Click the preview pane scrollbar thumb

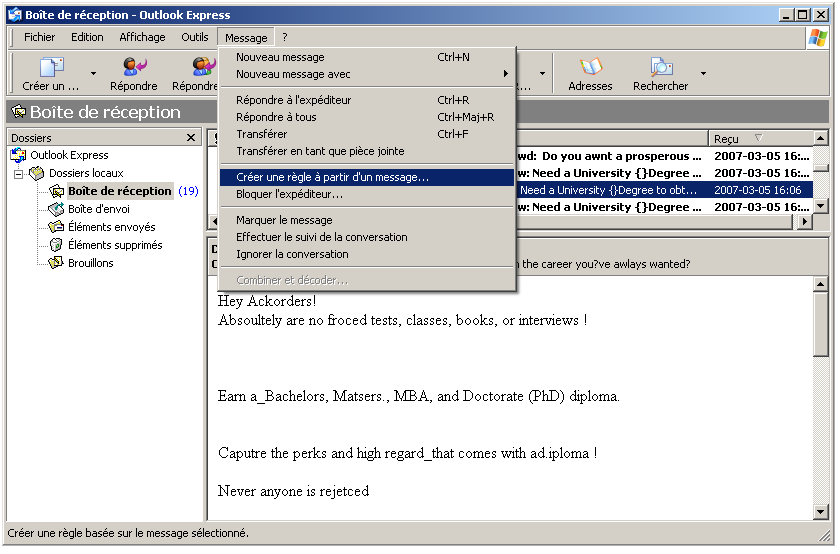[x=820, y=324]
